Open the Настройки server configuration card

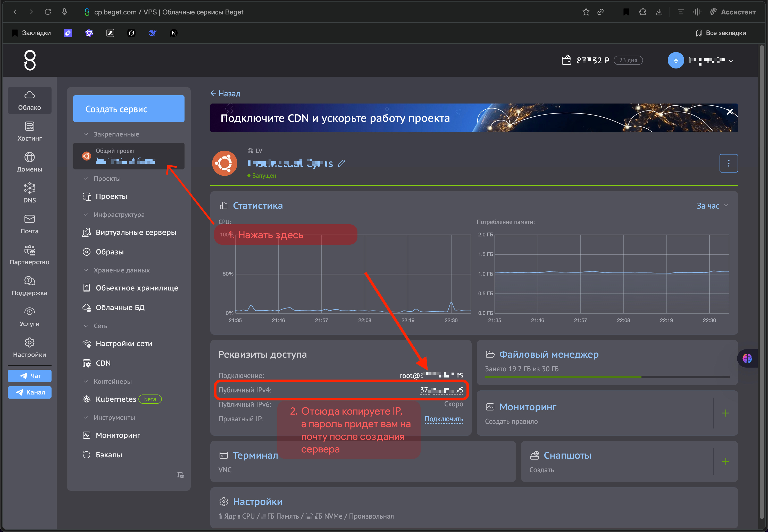pos(474,508)
